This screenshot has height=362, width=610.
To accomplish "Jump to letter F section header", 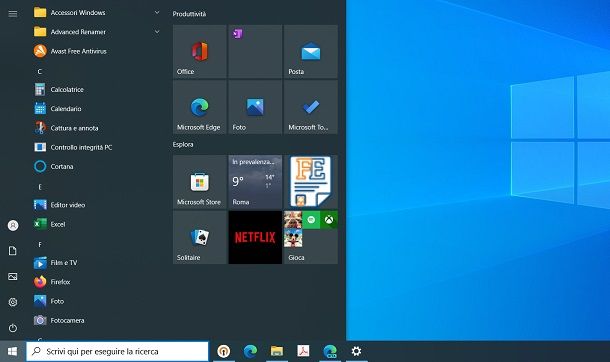I will [x=40, y=245].
